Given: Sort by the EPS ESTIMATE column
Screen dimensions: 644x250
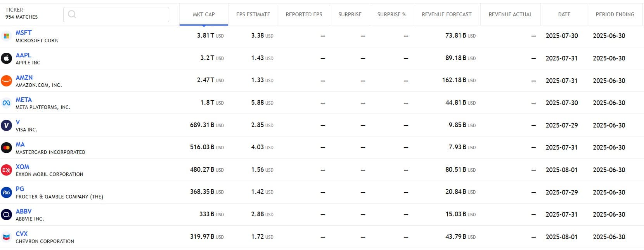Looking at the screenshot, I should [253, 14].
